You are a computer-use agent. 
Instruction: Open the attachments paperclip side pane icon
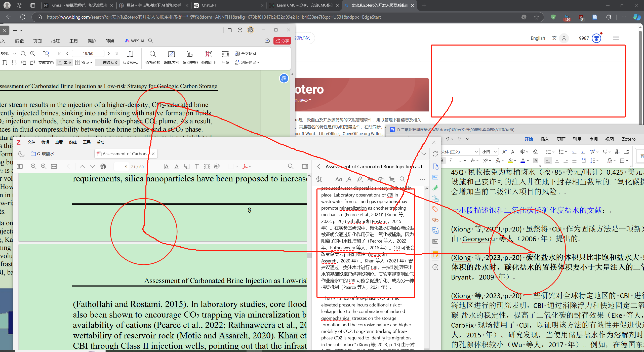click(x=435, y=188)
